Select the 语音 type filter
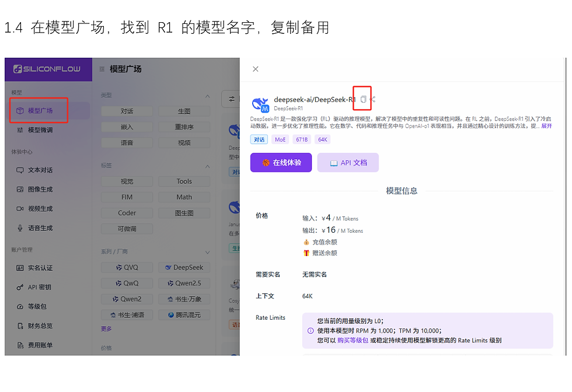The image size is (572, 392). tap(127, 142)
